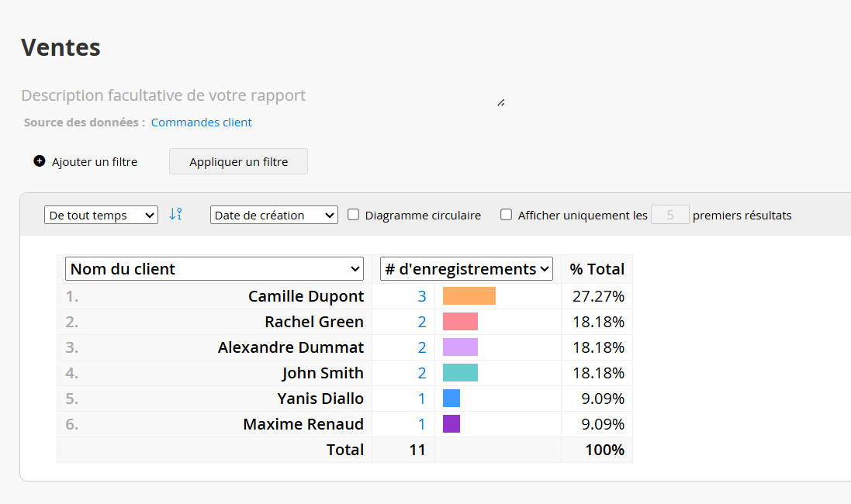Click the plus icon to add a filter
851x504 pixels.
(x=39, y=161)
